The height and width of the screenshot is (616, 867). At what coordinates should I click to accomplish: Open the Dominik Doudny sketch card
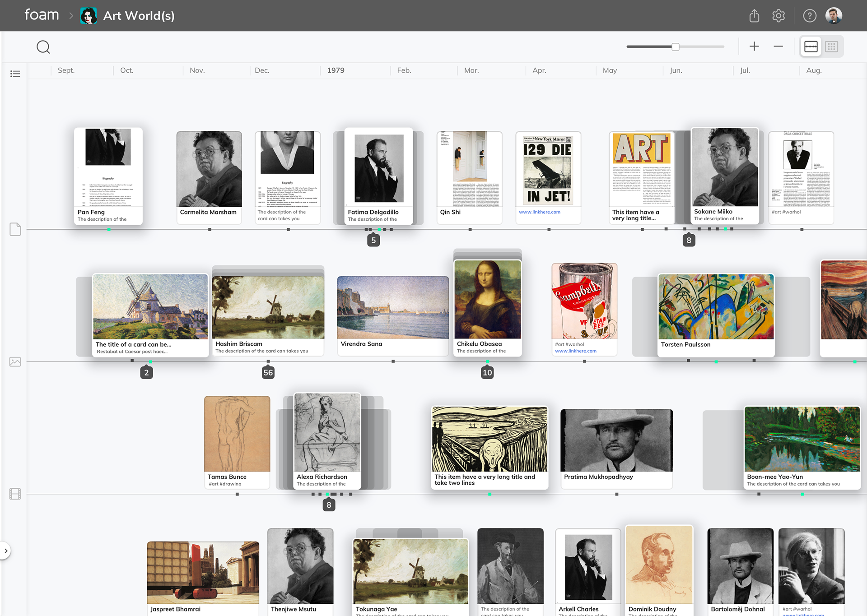[659, 570]
